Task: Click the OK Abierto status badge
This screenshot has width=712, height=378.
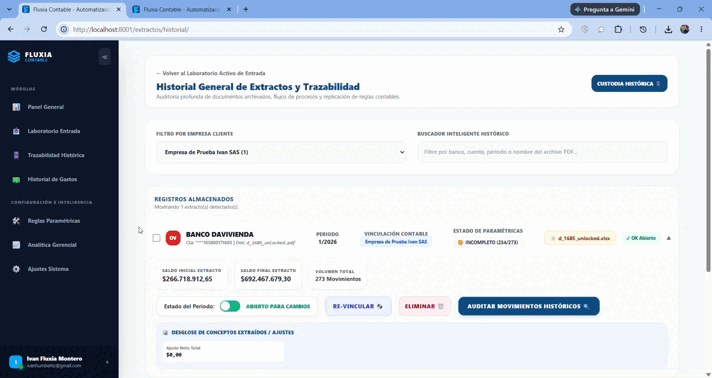Action: click(x=641, y=238)
